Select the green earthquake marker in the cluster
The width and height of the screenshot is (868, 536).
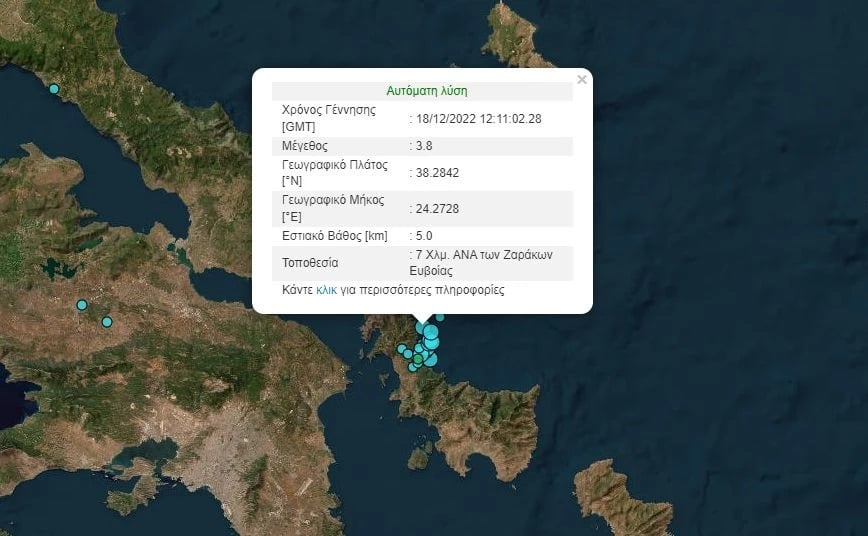pos(418,359)
